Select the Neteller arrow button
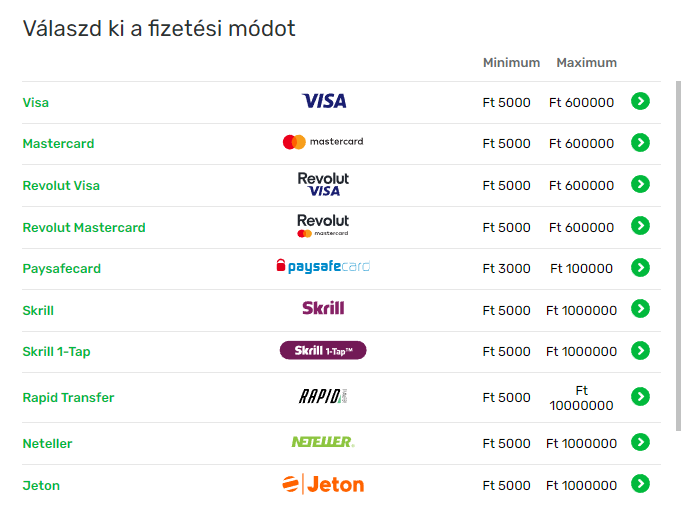This screenshot has height=518, width=689. coord(640,442)
